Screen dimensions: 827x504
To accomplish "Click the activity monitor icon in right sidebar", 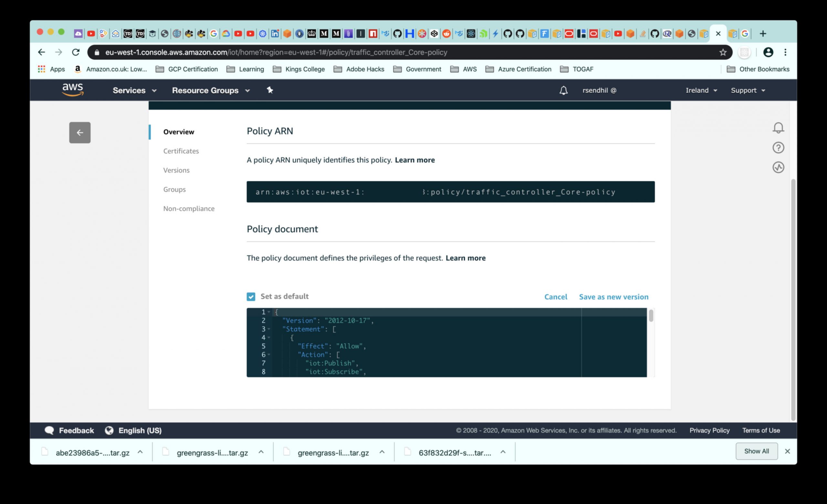I will click(x=778, y=167).
